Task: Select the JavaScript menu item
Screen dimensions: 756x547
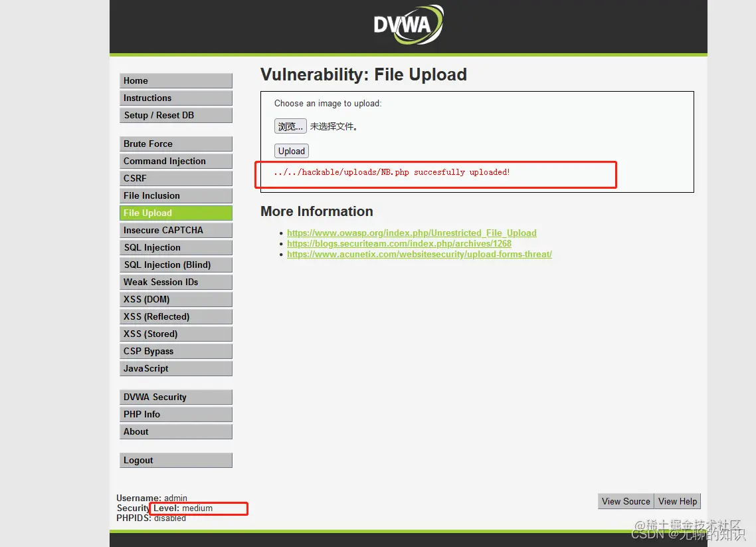Action: pos(176,368)
